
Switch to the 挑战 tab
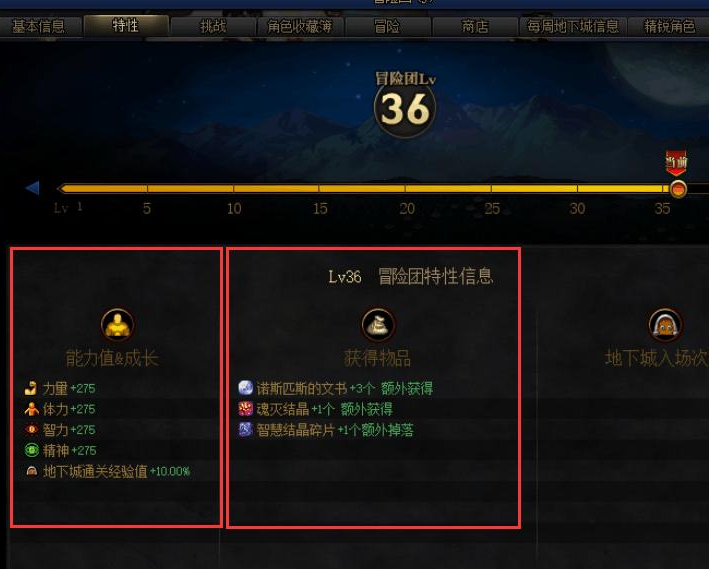click(x=213, y=26)
